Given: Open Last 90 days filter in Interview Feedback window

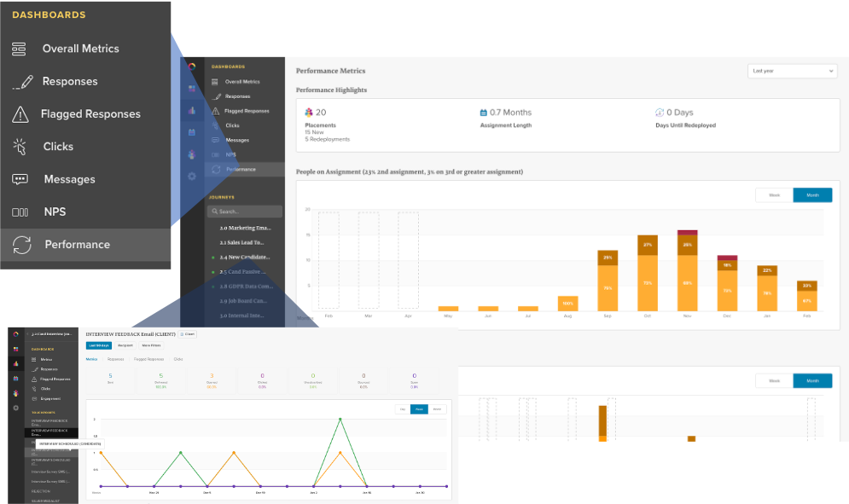Looking at the screenshot, I should pos(99,345).
